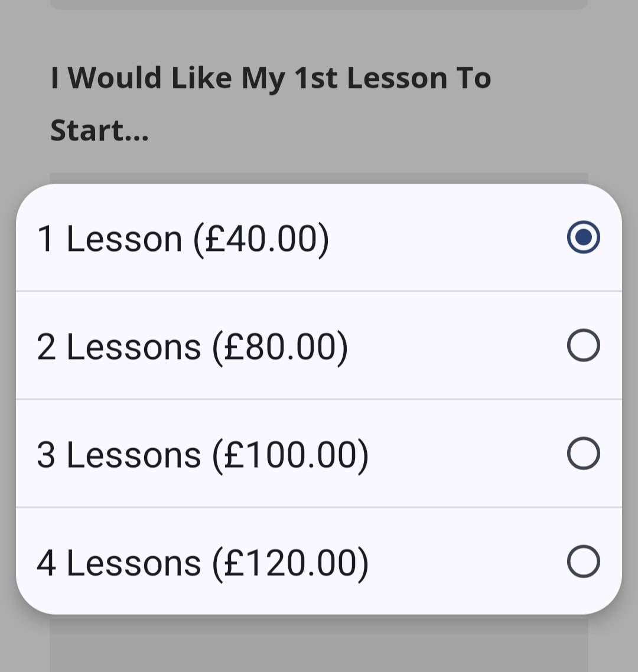Click dimmed dropdown field beneath the options popup

point(319,644)
